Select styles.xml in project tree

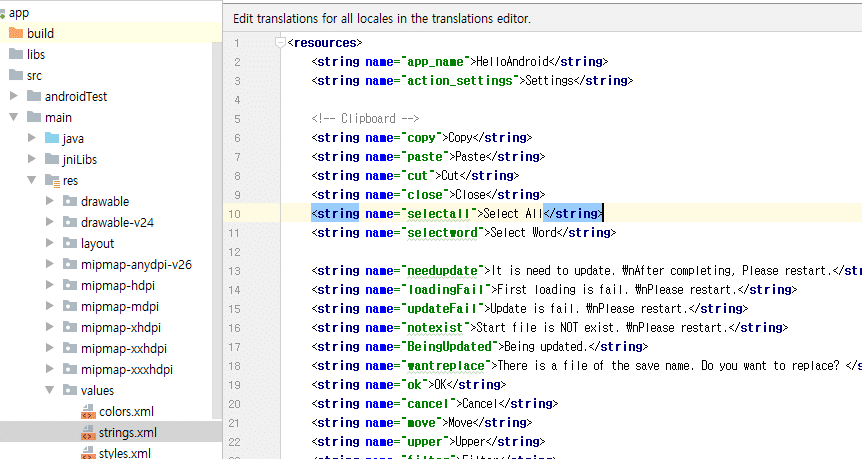pyautogui.click(x=125, y=453)
